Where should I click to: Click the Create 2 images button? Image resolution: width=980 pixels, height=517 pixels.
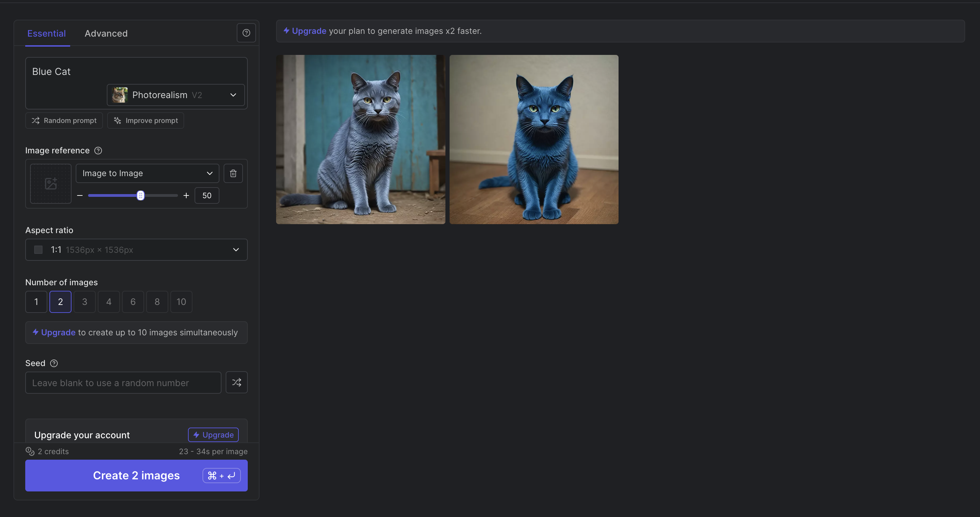pos(136,475)
